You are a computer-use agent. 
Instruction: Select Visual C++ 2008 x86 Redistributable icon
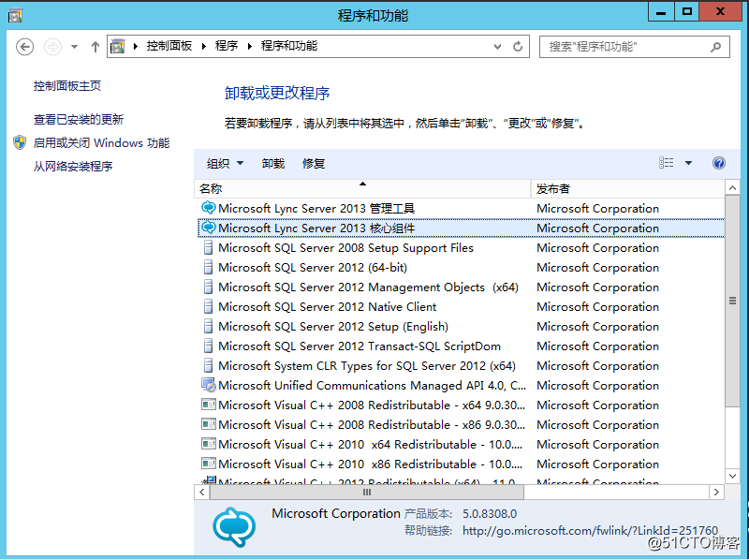[209, 424]
